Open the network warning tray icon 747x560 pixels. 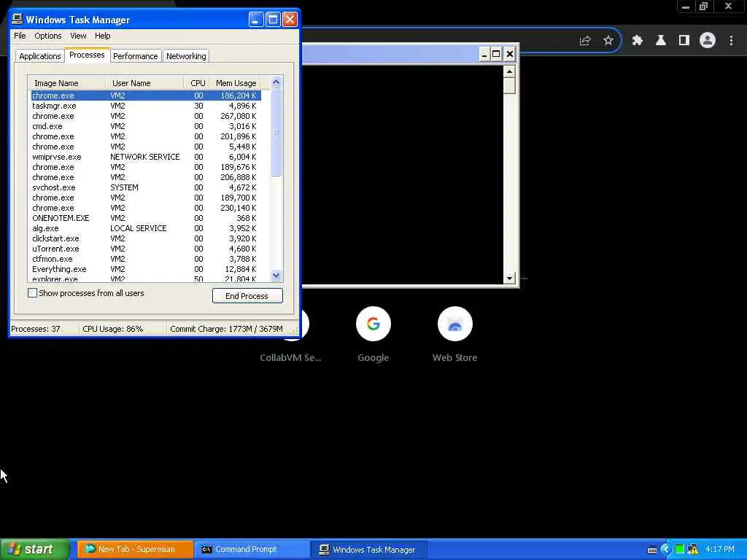tap(692, 550)
